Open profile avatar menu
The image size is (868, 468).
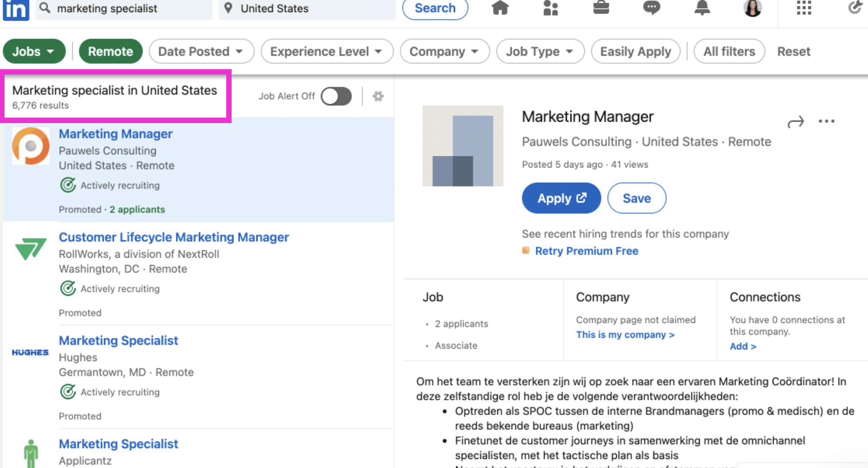753,8
